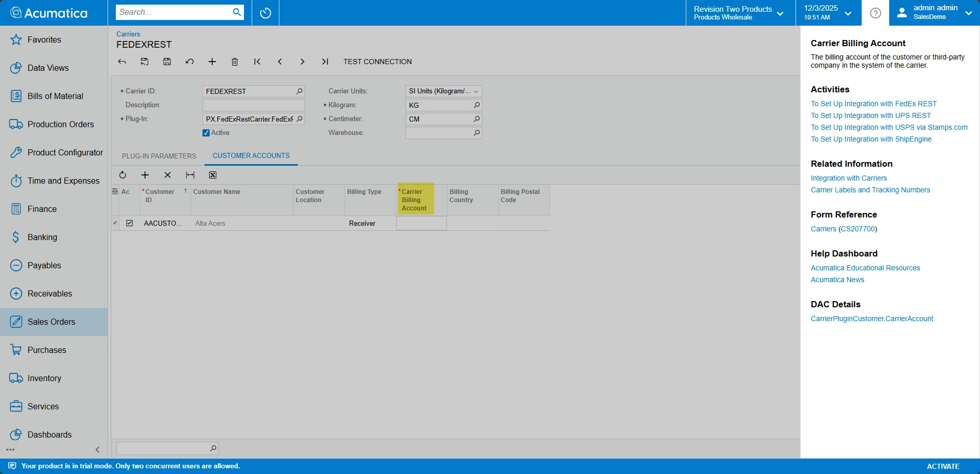The height and width of the screenshot is (474, 980).
Task: Open Finance module
Action: (x=54, y=209)
